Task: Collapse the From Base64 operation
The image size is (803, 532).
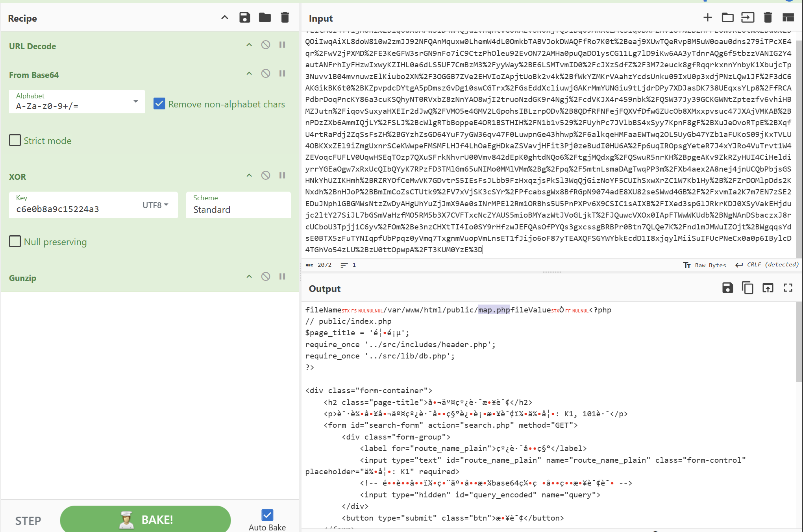Action: click(249, 74)
